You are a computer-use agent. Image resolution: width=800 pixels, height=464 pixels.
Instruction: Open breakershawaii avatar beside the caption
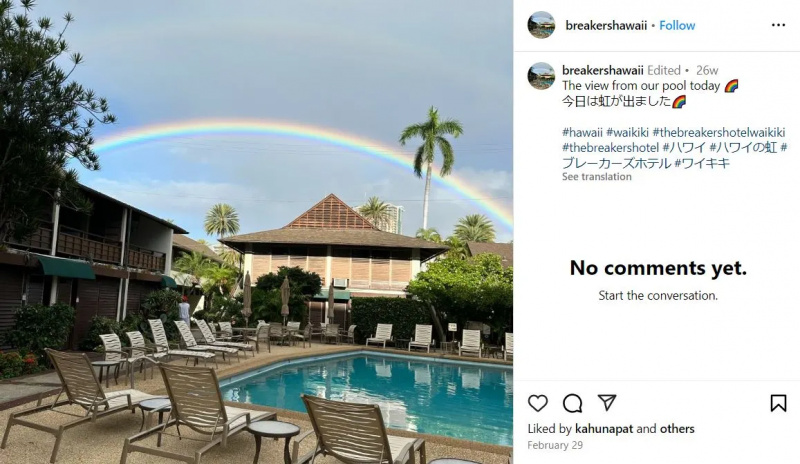click(541, 76)
